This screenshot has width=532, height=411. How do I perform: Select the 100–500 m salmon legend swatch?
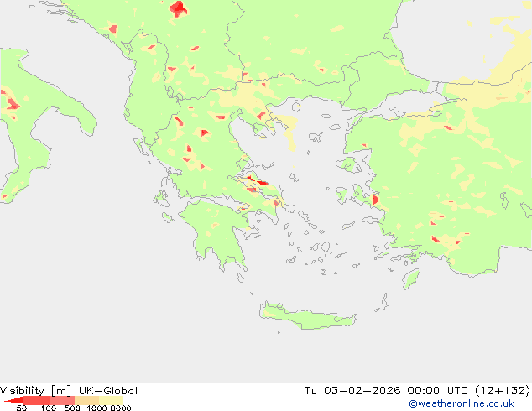[x=62, y=400]
